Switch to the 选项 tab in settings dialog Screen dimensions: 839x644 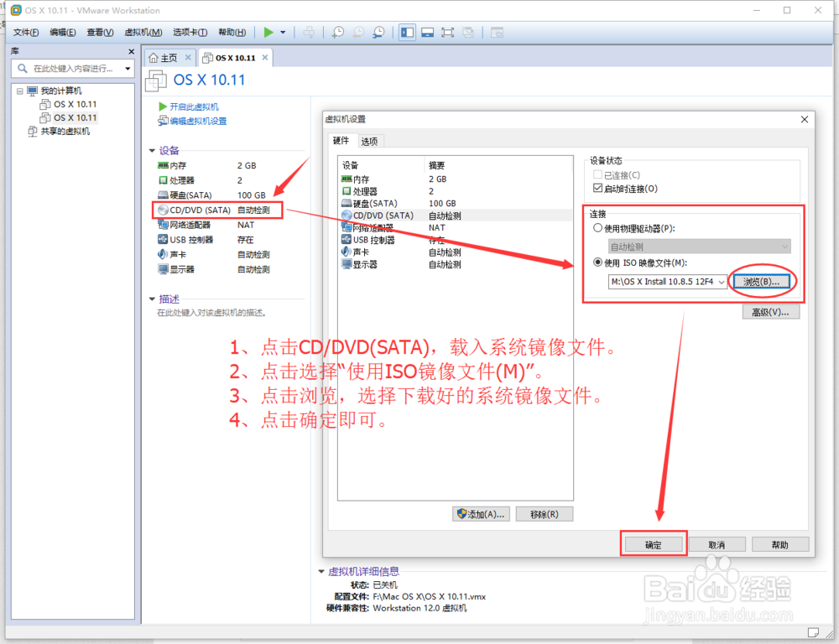click(x=369, y=142)
